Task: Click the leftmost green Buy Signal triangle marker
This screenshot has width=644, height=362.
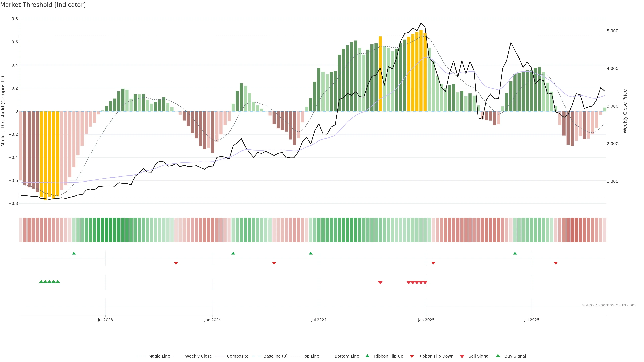Action: click(x=41, y=282)
